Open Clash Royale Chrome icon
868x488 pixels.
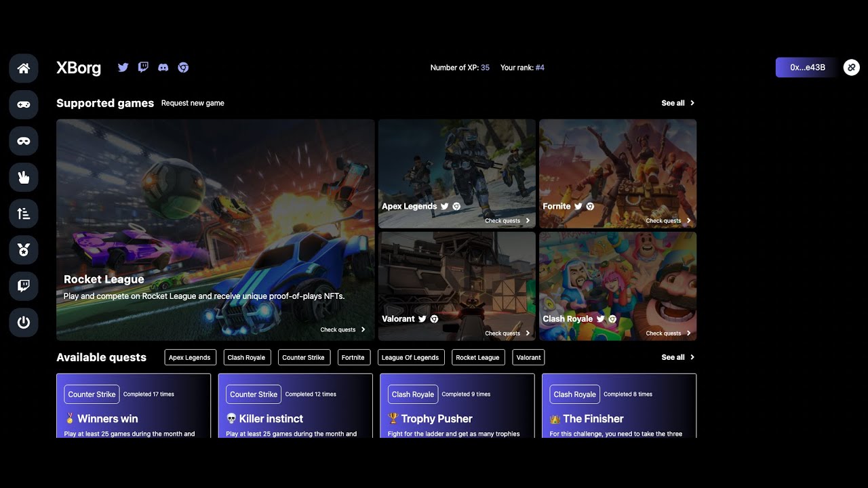612,319
